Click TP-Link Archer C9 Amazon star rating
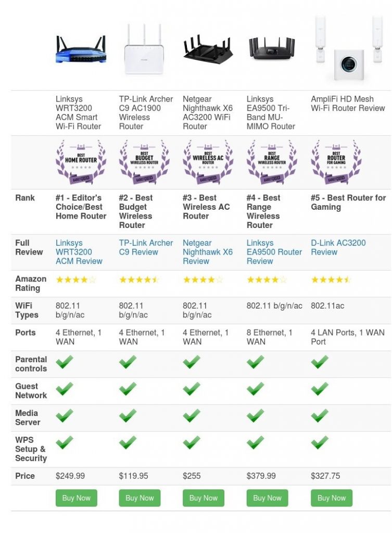 coord(139,280)
